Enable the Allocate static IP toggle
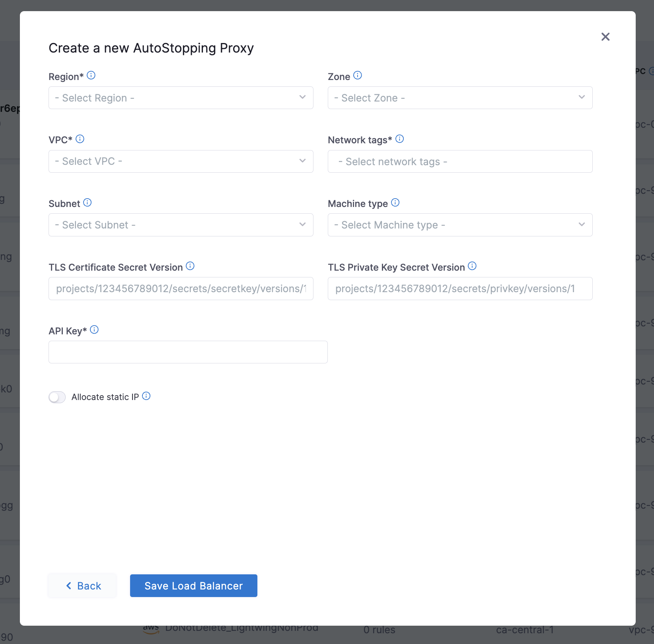Viewport: 654px width, 644px height. pyautogui.click(x=57, y=397)
